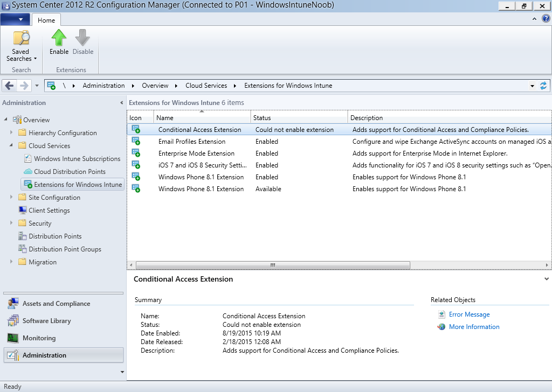Open help via the question mark icon

tap(546, 19)
